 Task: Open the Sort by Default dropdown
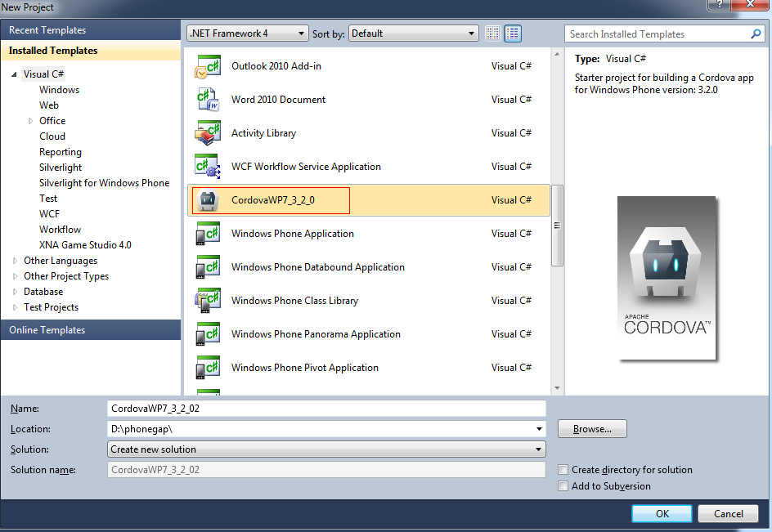pyautogui.click(x=414, y=34)
